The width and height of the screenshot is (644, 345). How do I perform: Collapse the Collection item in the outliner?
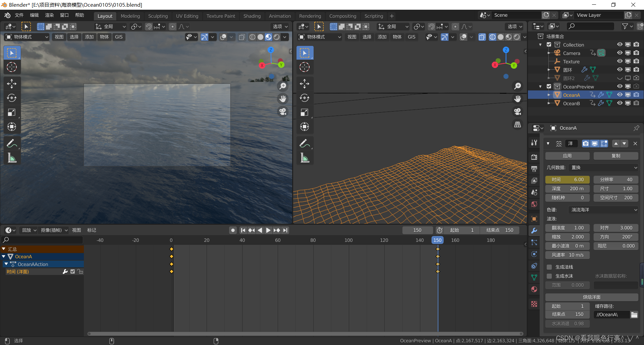pyautogui.click(x=540, y=44)
